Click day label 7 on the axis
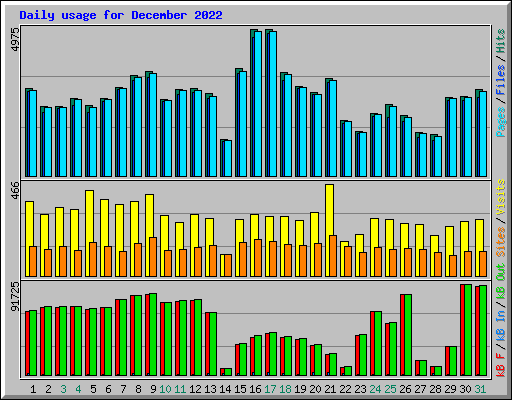 pyautogui.click(x=123, y=389)
